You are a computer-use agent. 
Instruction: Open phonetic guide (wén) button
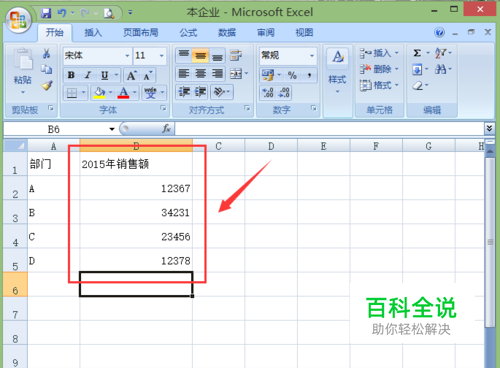tap(150, 93)
